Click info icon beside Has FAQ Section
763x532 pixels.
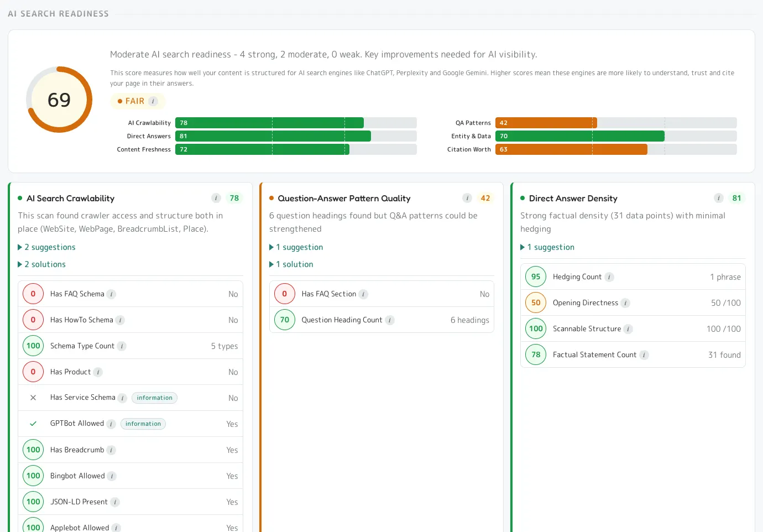coord(363,294)
